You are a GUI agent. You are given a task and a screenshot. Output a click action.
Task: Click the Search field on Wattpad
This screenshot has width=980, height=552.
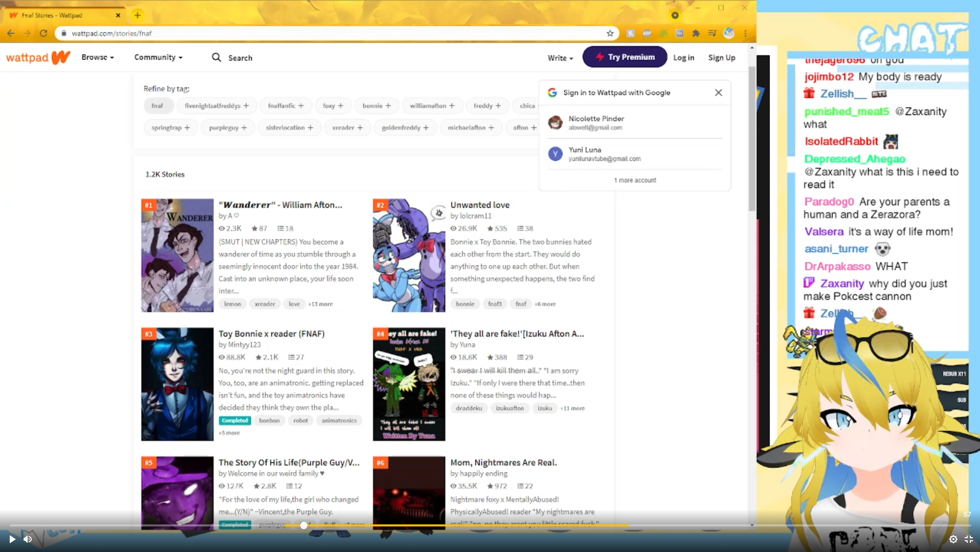(x=240, y=58)
